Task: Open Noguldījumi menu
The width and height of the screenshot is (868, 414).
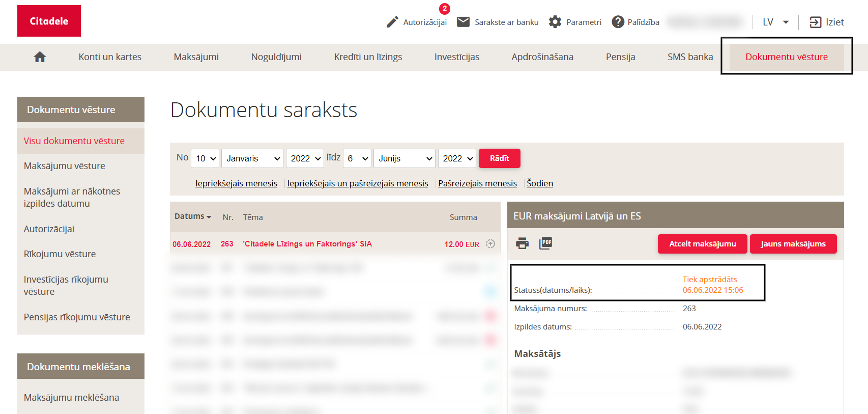Action: [x=276, y=57]
